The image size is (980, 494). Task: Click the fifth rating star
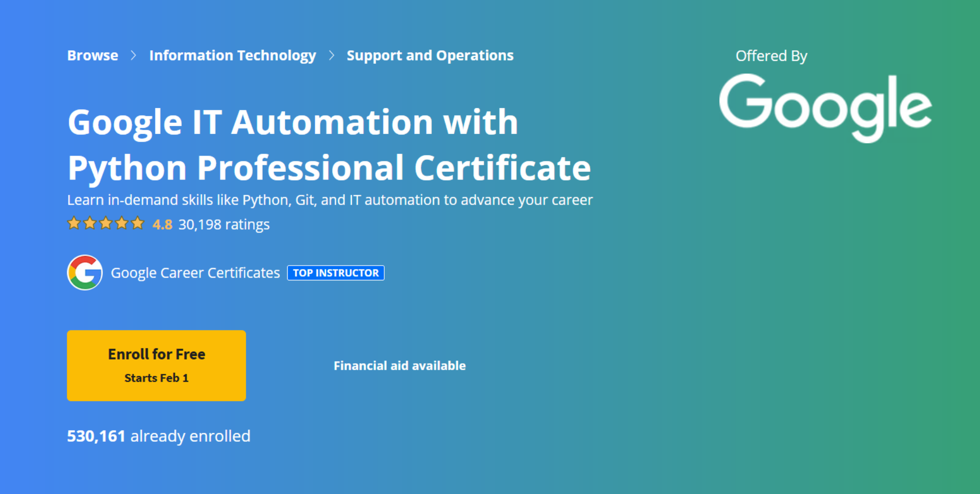coord(138,224)
